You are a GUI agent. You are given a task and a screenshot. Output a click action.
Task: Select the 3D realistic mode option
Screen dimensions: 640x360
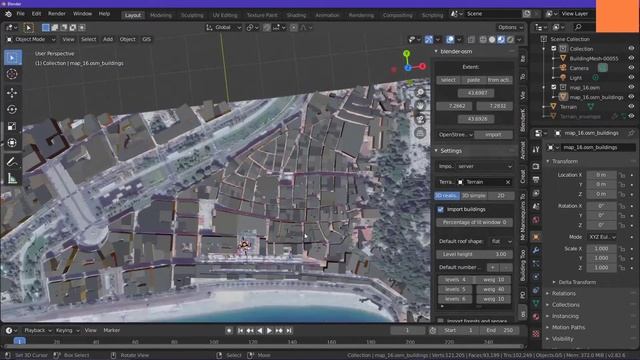coord(447,196)
